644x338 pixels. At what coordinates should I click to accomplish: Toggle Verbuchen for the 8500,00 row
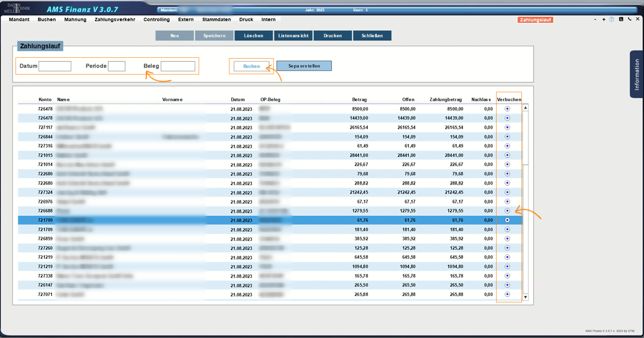(507, 109)
